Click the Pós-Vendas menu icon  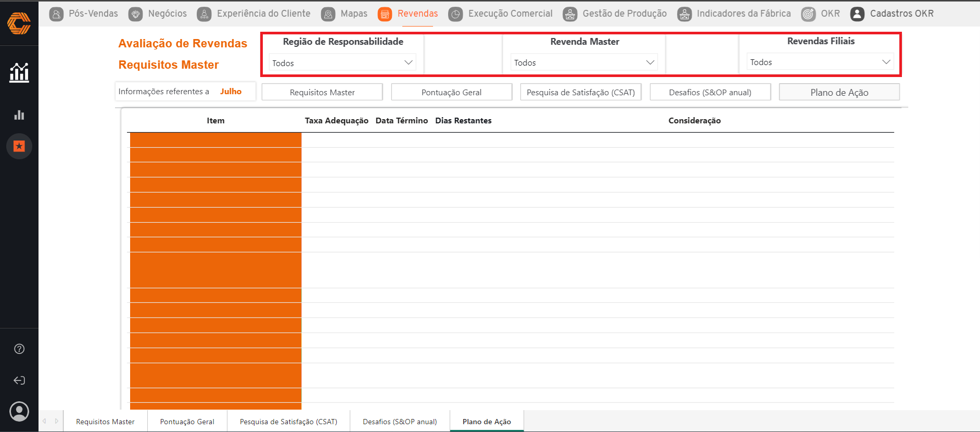click(x=56, y=14)
